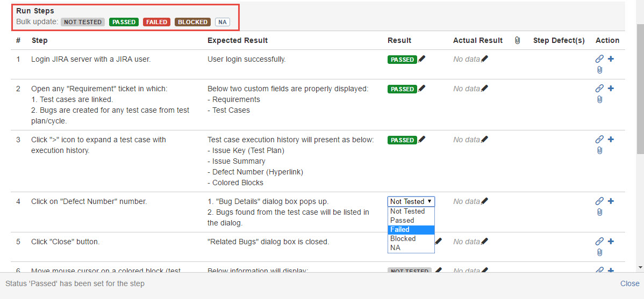The height and width of the screenshot is (299, 644).
Task: Click link icon in step 1 actions
Action: coord(599,59)
